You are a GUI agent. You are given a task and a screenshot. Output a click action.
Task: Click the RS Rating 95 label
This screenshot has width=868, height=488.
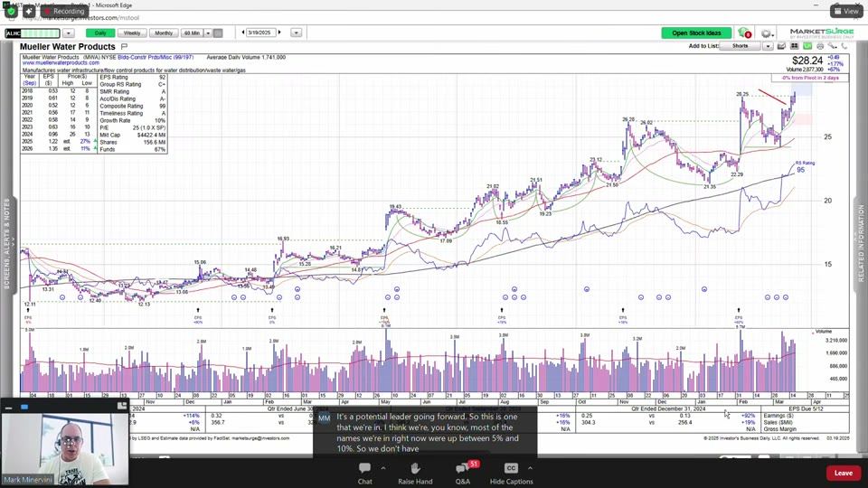tap(805, 167)
